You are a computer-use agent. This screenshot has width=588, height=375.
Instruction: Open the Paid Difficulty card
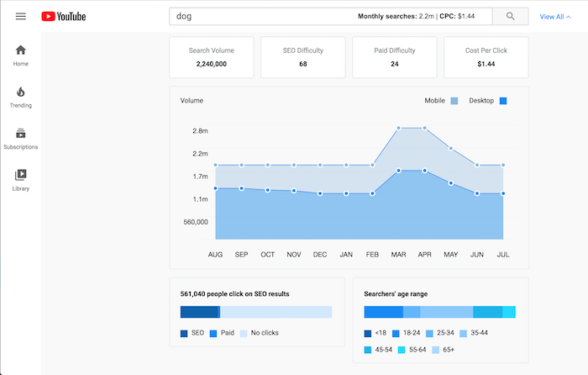(x=395, y=57)
